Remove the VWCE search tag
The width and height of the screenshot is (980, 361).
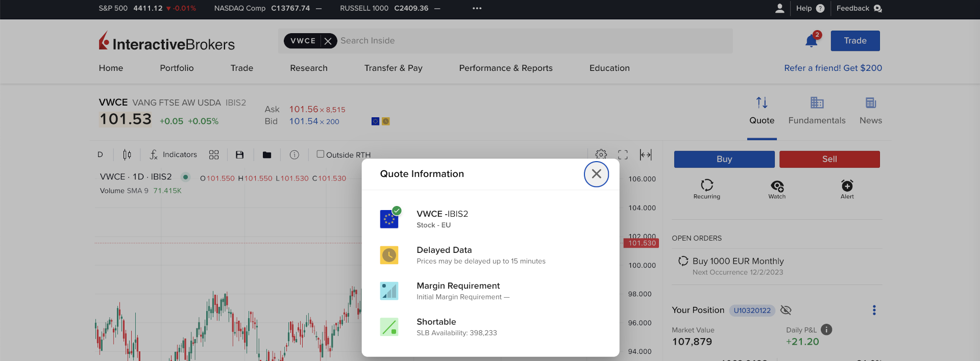[x=328, y=41]
